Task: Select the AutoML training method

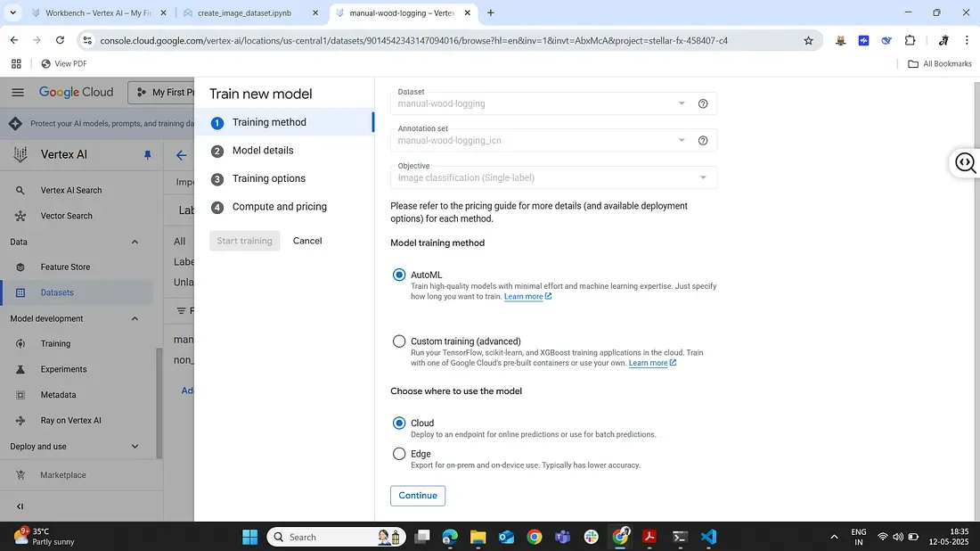Action: click(x=399, y=275)
